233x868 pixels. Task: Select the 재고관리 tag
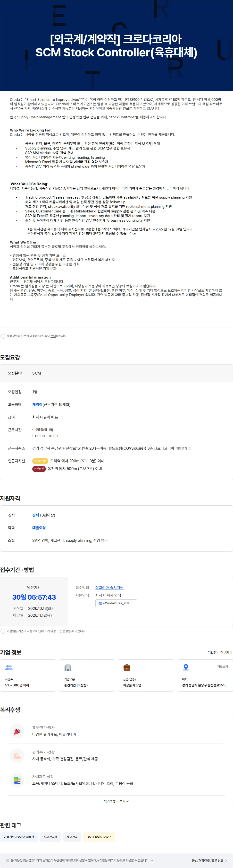(72, 837)
